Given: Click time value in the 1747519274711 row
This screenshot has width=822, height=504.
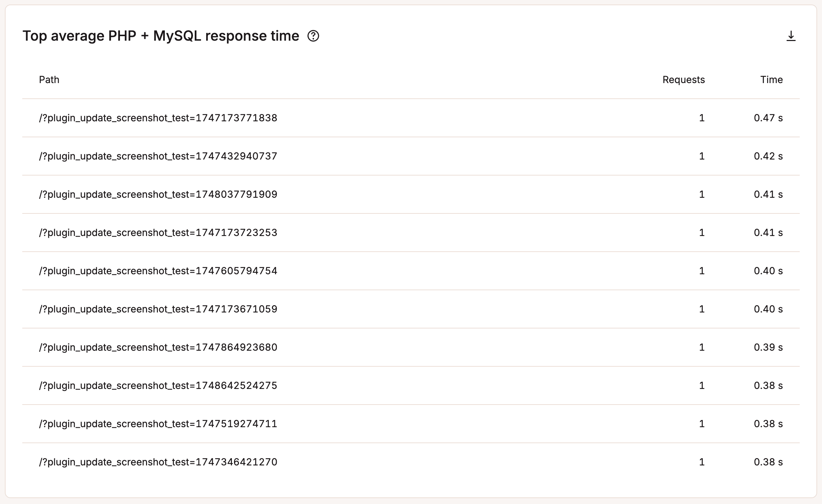Looking at the screenshot, I should 768,424.
